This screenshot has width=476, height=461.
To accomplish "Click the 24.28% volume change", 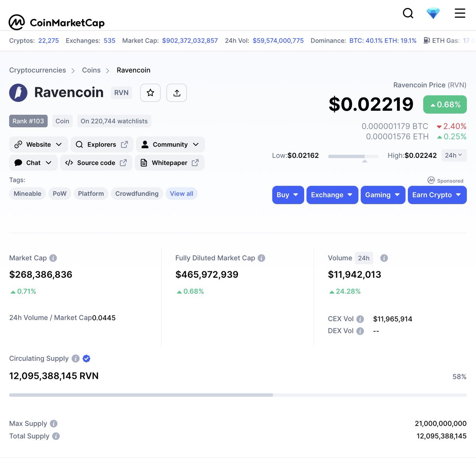I will click(x=345, y=291).
